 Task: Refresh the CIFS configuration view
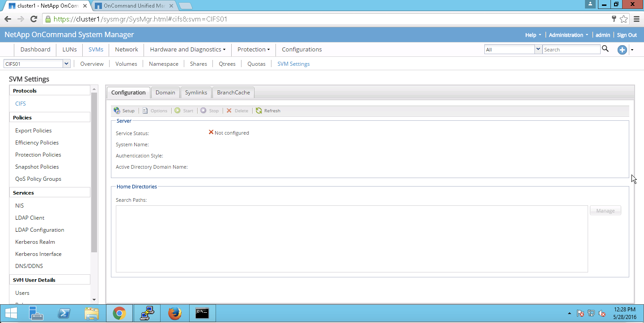point(268,110)
